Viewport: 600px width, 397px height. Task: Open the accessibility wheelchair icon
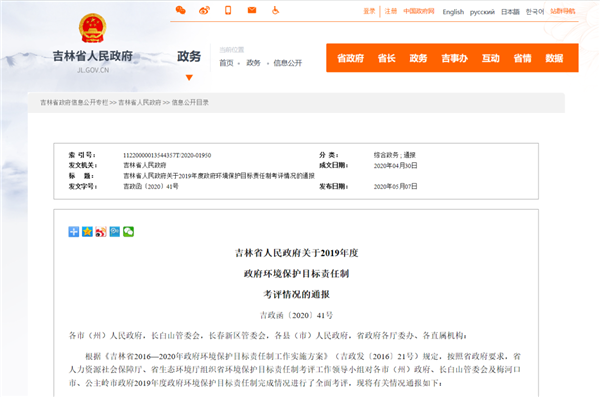click(x=276, y=10)
